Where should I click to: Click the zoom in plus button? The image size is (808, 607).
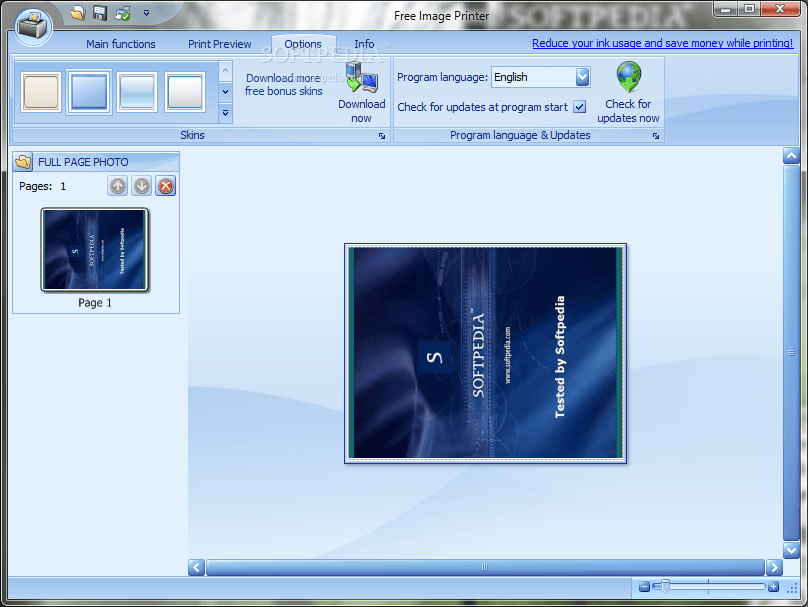pos(773,586)
